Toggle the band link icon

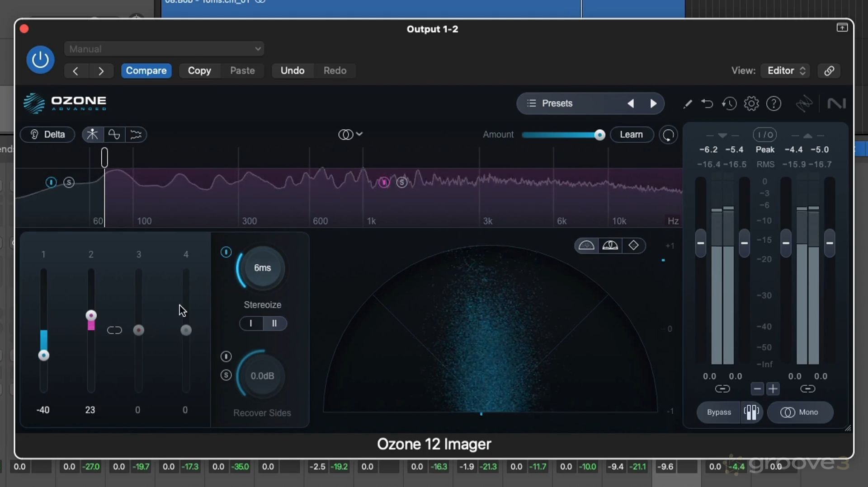click(x=114, y=330)
